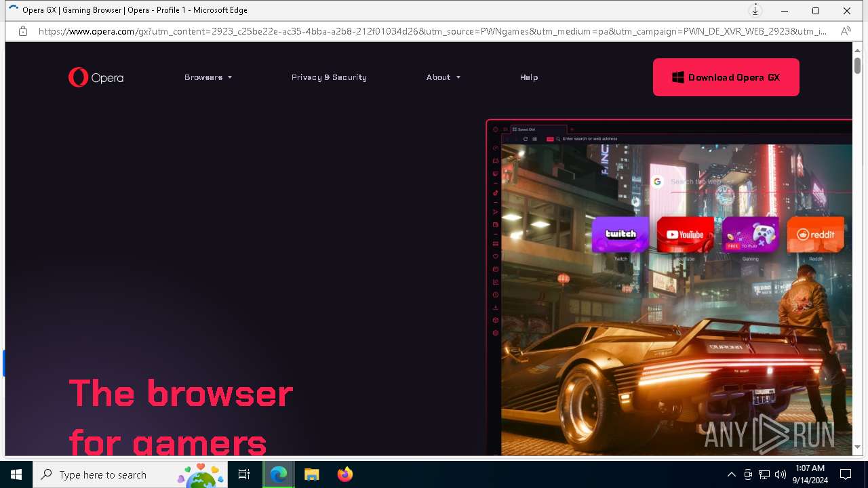Launch Firefox from taskbar
868x488 pixels.
pos(344,474)
